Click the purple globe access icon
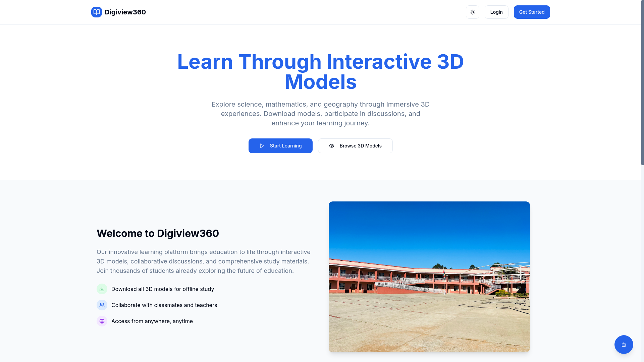Viewport: 644px width, 362px height. [x=102, y=321]
